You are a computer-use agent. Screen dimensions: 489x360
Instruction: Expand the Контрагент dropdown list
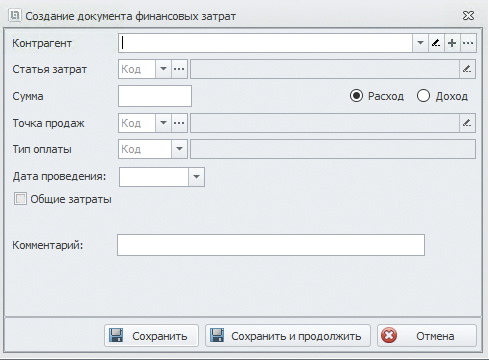coord(420,43)
